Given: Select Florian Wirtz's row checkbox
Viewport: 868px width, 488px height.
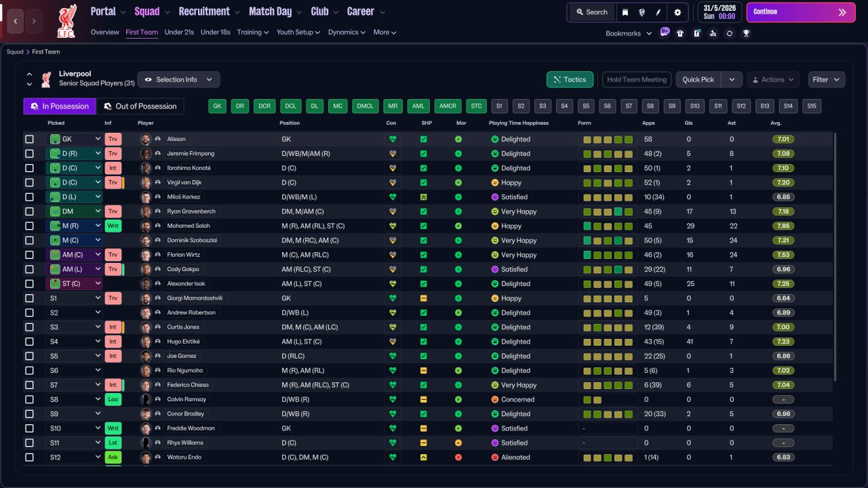Looking at the screenshot, I should click(x=29, y=255).
